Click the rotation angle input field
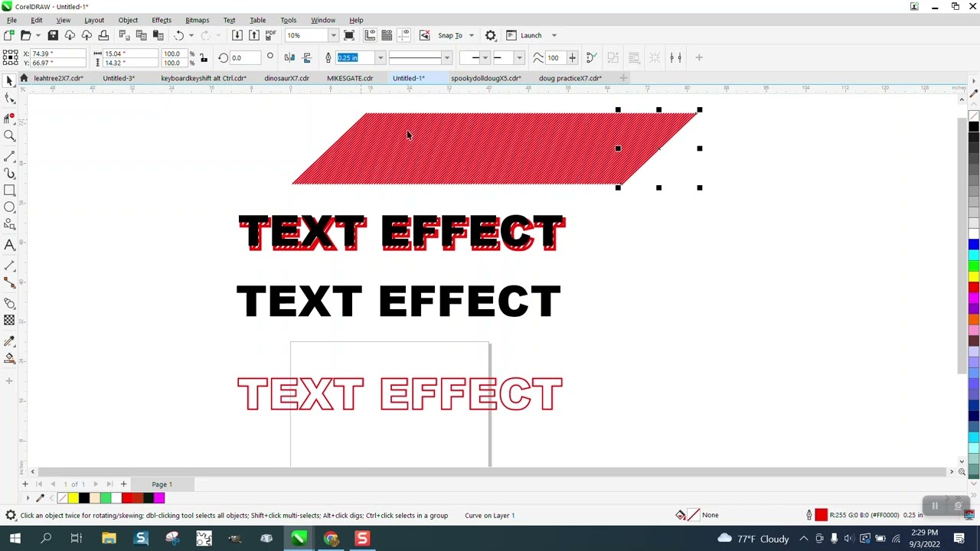The image size is (980, 551). point(245,57)
